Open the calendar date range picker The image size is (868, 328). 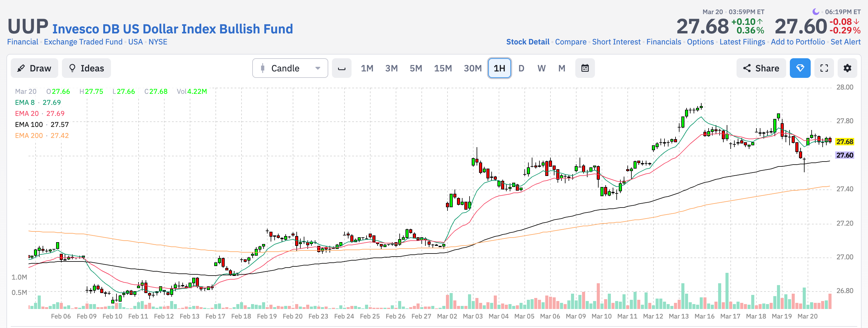coord(585,68)
